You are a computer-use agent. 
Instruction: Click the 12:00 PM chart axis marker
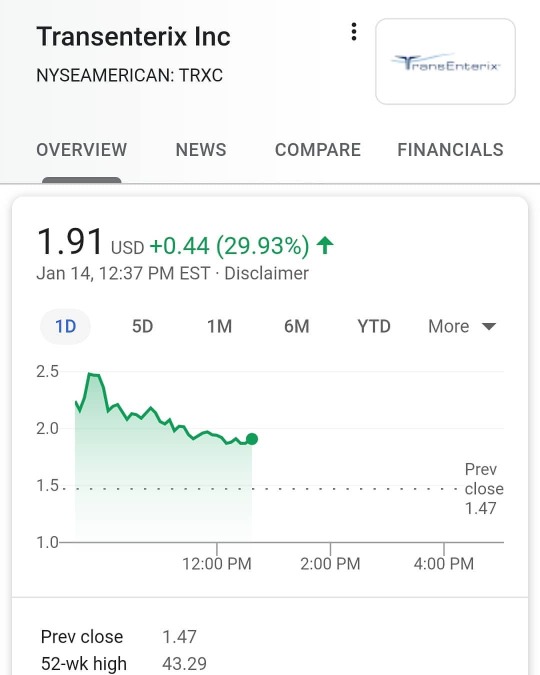click(x=217, y=563)
